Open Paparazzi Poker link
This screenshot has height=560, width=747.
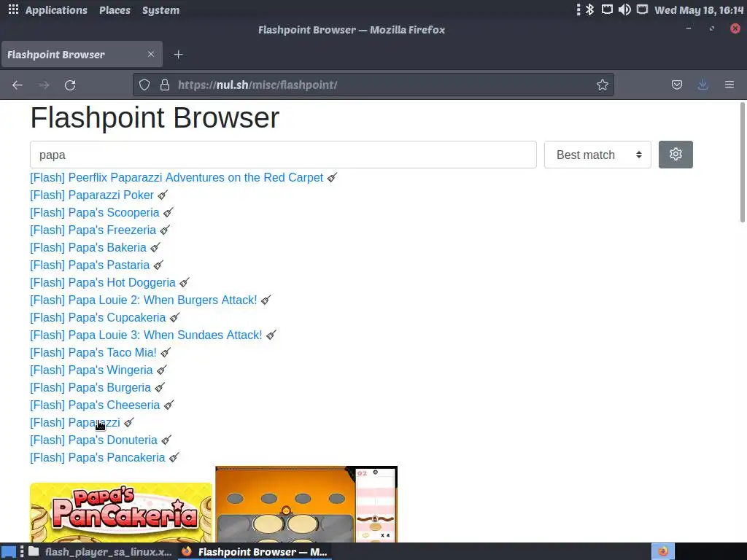coord(92,195)
